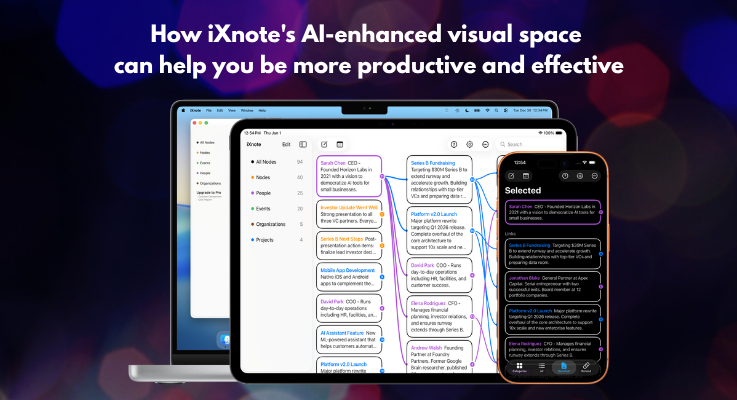This screenshot has height=400, width=737.
Task: Tap the help icon on the iPhone toolbar
Action: pos(565,176)
